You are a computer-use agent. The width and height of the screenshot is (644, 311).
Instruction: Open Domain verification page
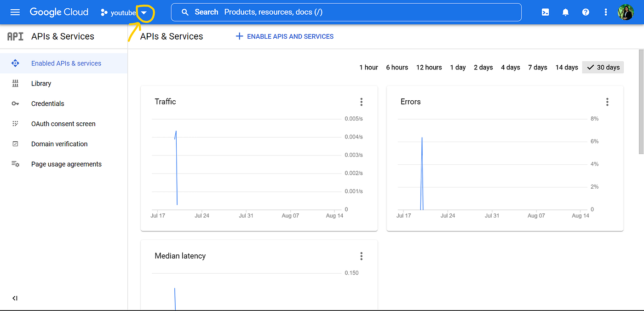[x=64, y=144]
